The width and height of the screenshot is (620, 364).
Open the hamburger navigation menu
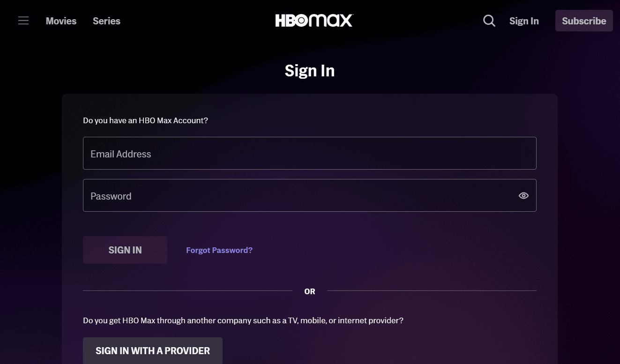tap(23, 21)
